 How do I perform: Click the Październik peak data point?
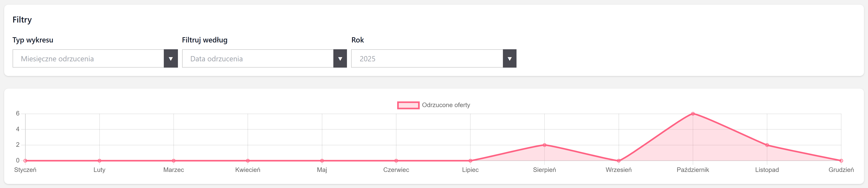(693, 114)
